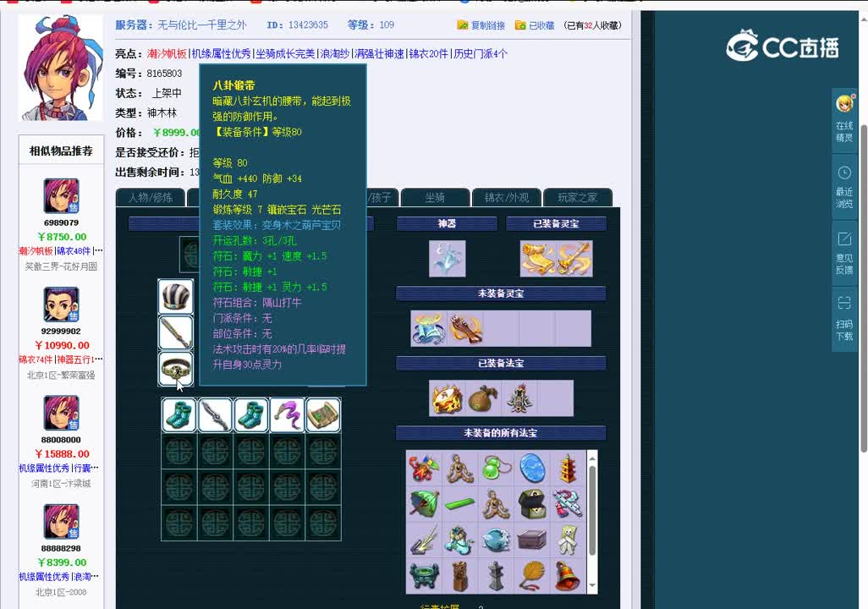Click server name 河南1区-汴梁城

[x=61, y=484]
